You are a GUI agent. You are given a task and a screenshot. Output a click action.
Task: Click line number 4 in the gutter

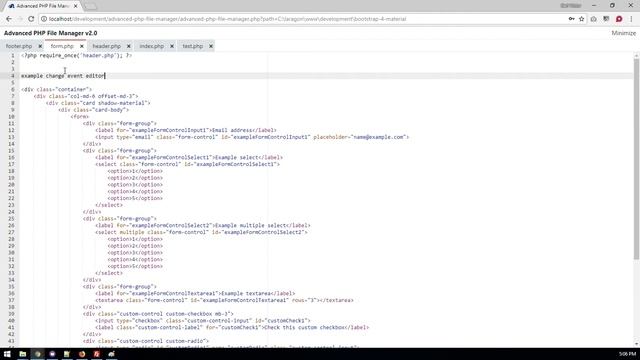(x=12, y=76)
